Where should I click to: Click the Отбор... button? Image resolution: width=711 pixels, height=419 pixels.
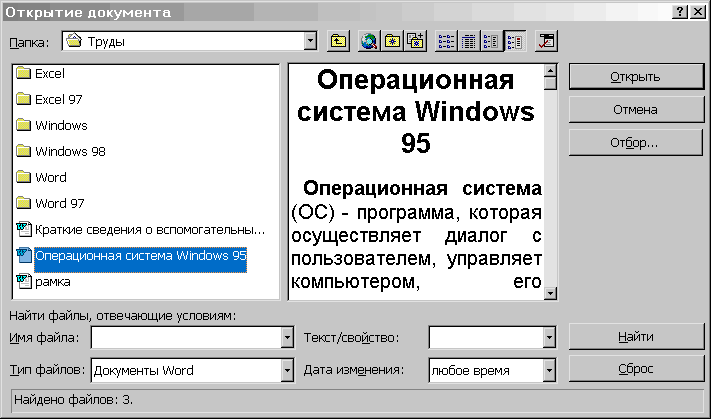[636, 143]
